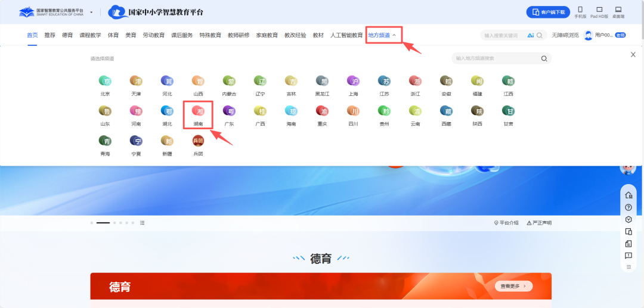Select the Jiangxi (江西) channel icon
Image resolution: width=644 pixels, height=308 pixels.
click(x=509, y=81)
